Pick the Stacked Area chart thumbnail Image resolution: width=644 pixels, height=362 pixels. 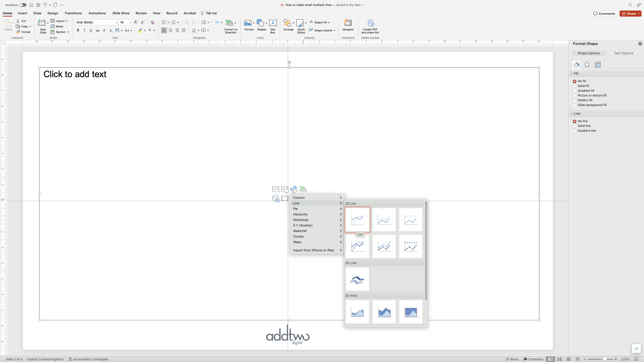tap(384, 312)
